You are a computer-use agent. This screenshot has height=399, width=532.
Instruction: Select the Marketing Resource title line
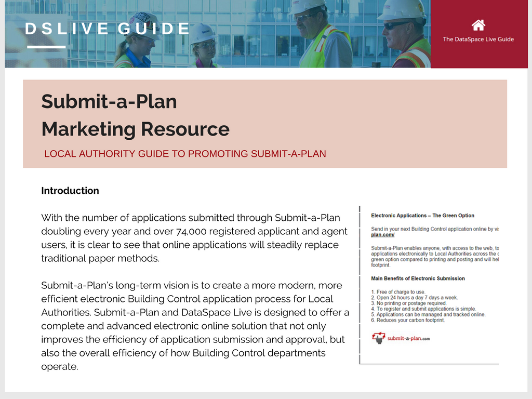coord(136,129)
